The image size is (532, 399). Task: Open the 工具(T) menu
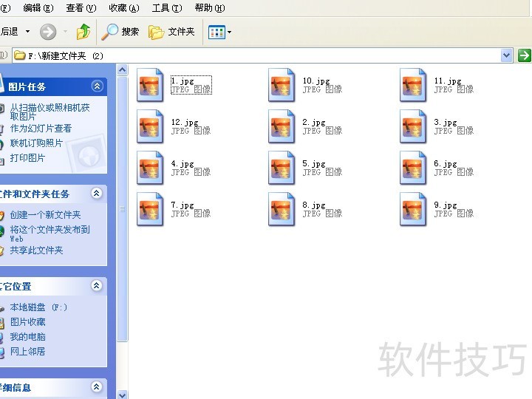point(166,8)
